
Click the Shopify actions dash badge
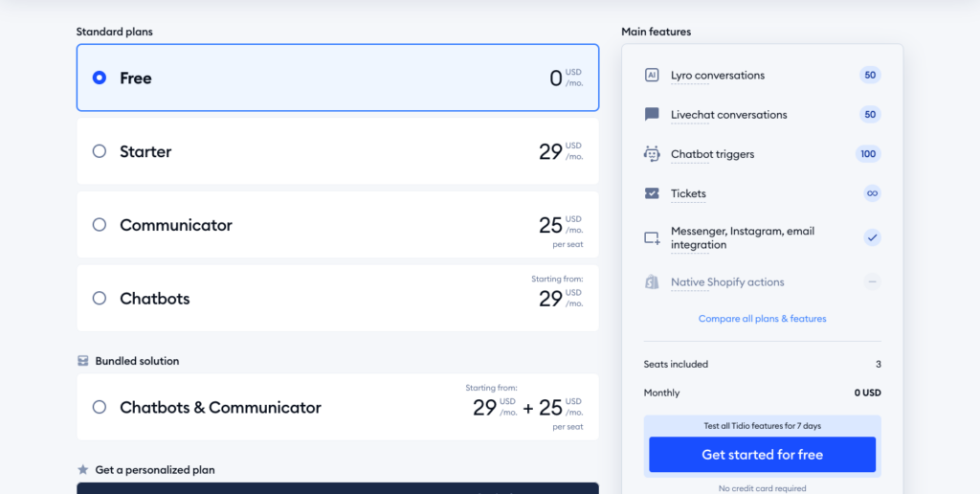pos(873,282)
